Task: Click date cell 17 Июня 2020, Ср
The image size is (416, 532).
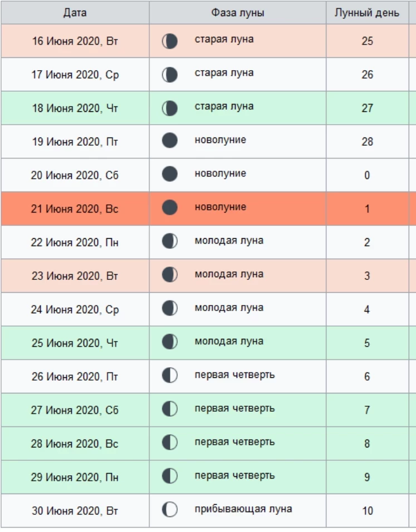Action: (x=75, y=75)
